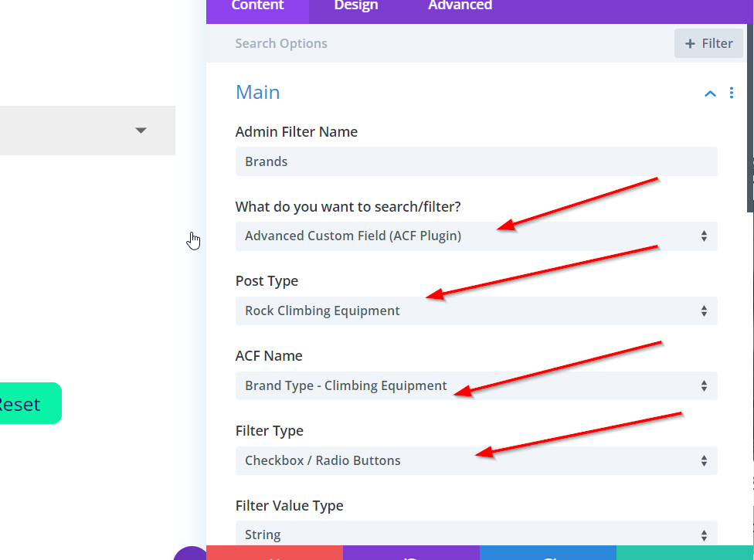
Task: Open the Advanced tab
Action: click(460, 6)
